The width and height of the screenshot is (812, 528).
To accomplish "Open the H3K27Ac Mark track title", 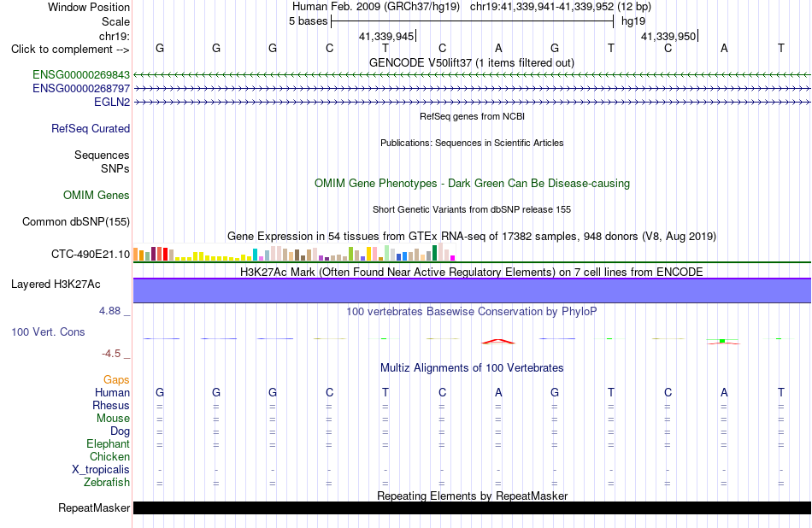I will coord(472,273).
